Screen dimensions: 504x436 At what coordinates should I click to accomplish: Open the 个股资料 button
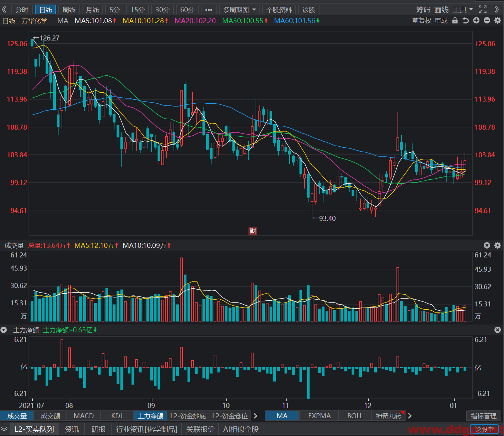[x=279, y=10]
